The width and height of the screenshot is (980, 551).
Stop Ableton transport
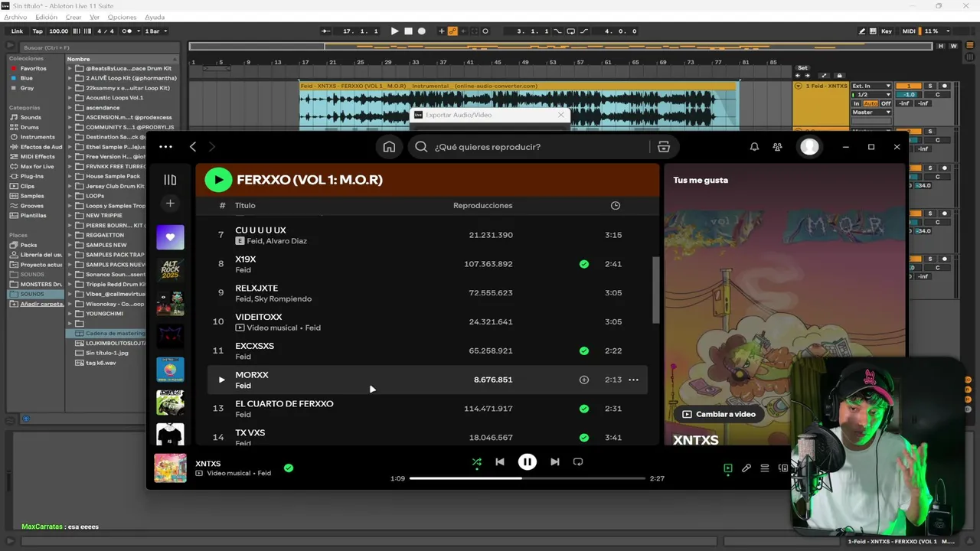(408, 31)
